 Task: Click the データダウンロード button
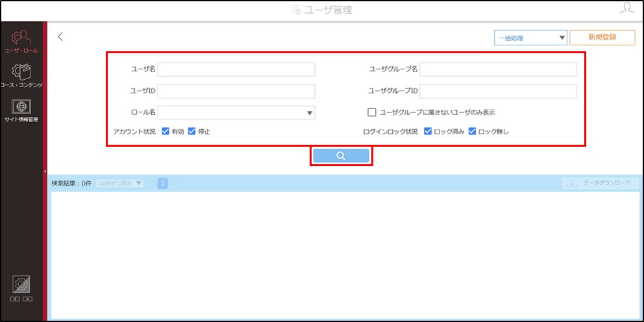point(601,183)
